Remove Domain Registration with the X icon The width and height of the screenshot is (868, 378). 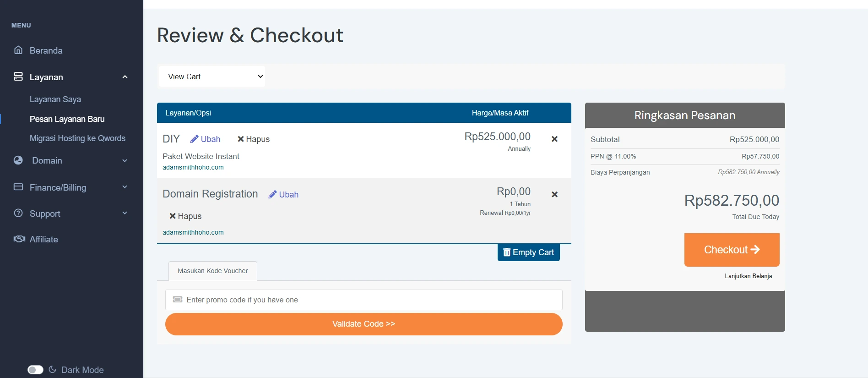point(554,194)
